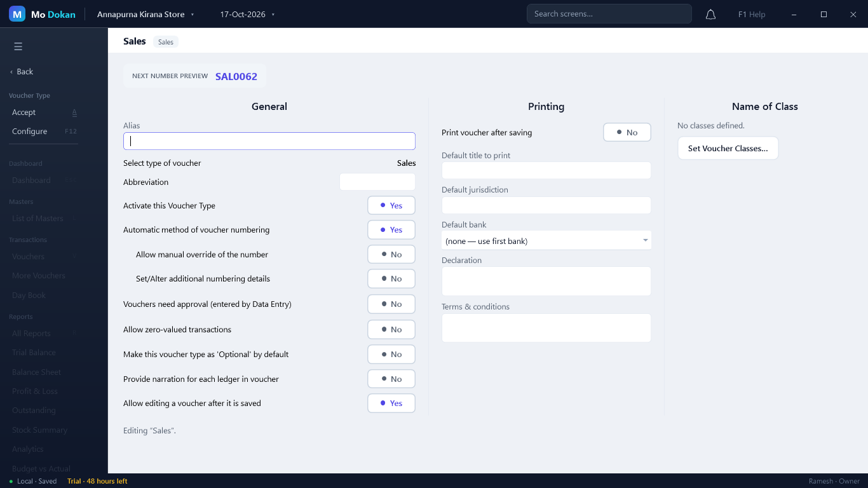Image resolution: width=868 pixels, height=488 pixels.
Task: Open F1 Help
Action: tap(752, 14)
